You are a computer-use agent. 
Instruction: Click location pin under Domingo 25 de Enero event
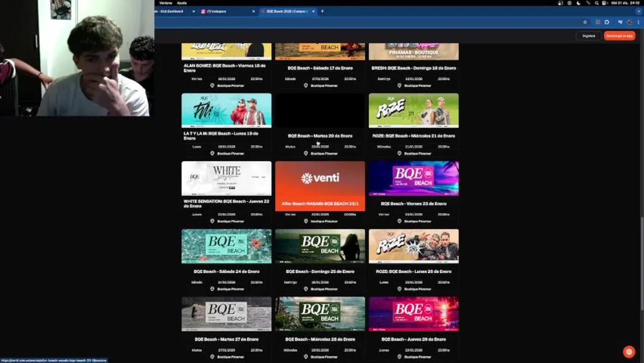[x=306, y=289]
